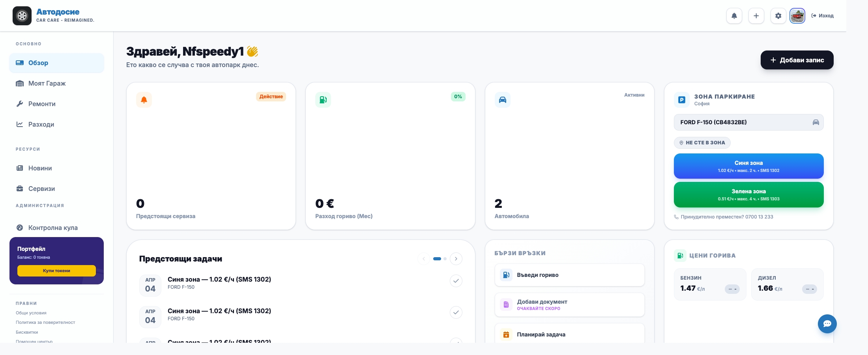Click the blue car icon on vehicles card
The height and width of the screenshot is (355, 868).
pyautogui.click(x=503, y=100)
